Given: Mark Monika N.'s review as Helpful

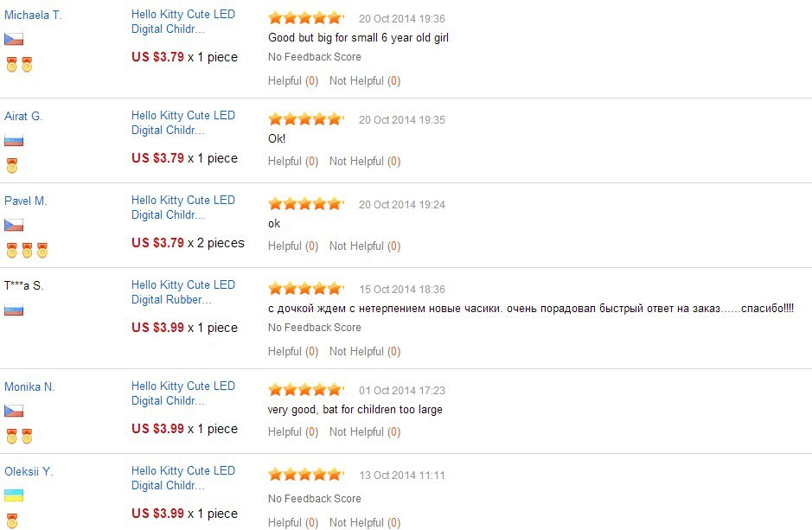Looking at the screenshot, I should click(293, 431).
